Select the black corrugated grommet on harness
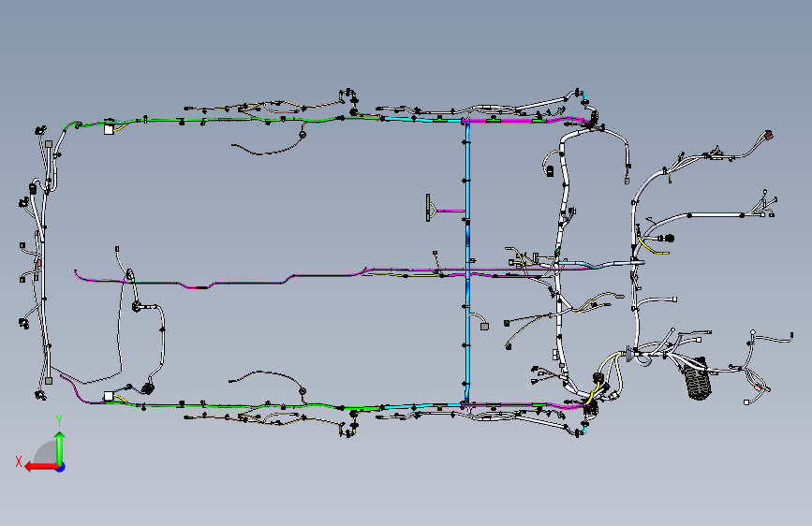 698,379
